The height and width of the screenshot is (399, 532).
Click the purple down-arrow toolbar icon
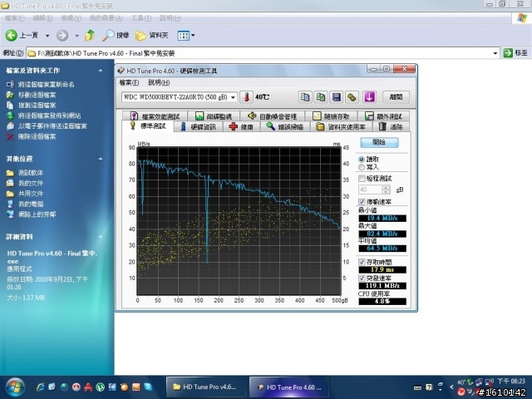369,97
